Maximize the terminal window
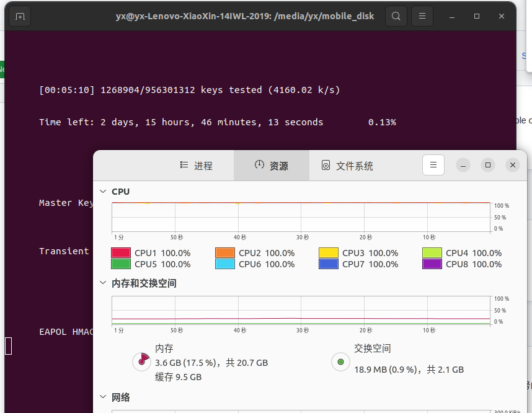The width and height of the screenshot is (532, 413). click(x=477, y=16)
